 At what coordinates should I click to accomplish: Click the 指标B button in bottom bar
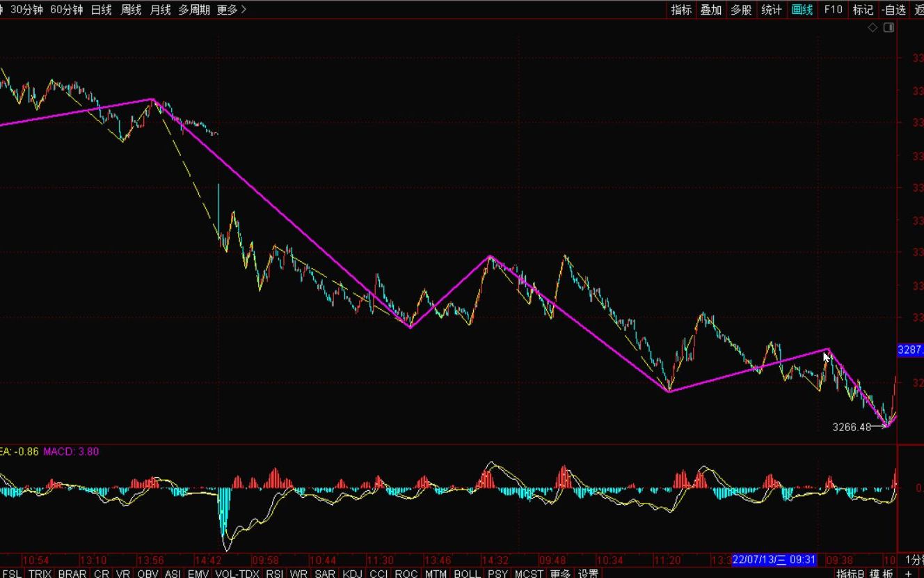pyautogui.click(x=850, y=573)
